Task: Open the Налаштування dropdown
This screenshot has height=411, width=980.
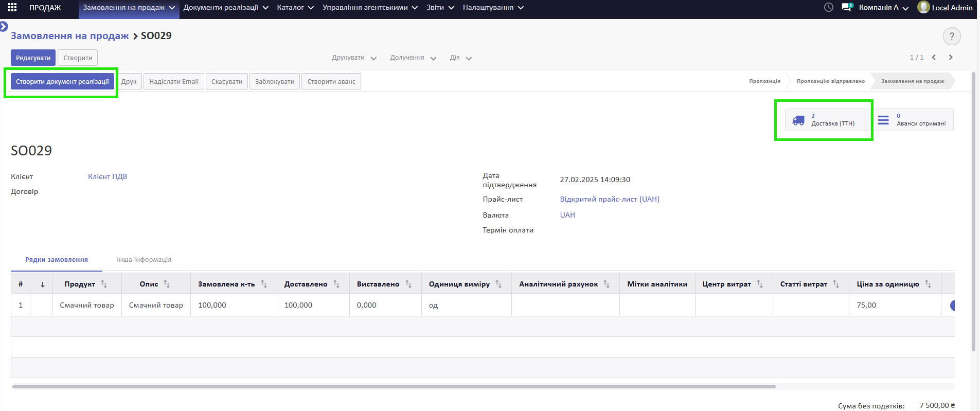Action: (493, 8)
